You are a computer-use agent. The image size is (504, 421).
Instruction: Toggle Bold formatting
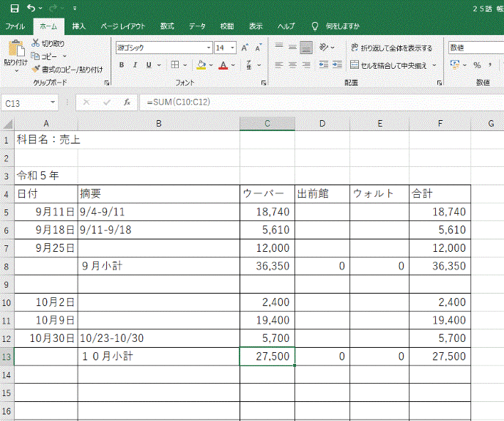click(x=121, y=65)
